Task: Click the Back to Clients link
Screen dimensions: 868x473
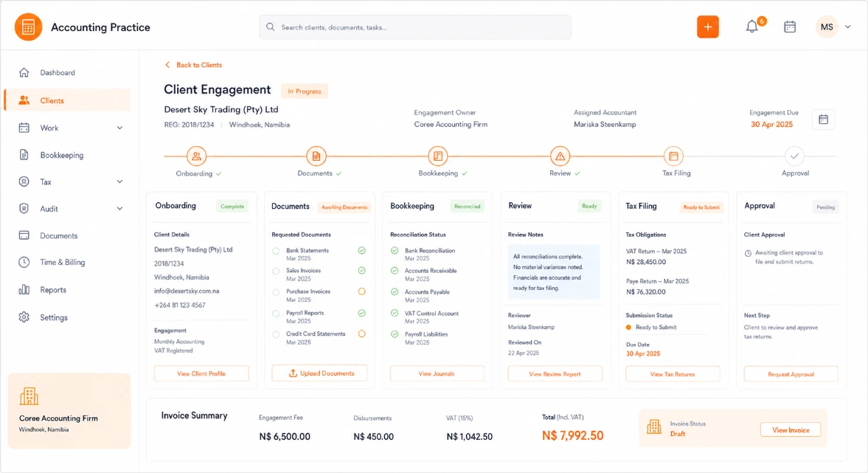Action: pyautogui.click(x=193, y=65)
